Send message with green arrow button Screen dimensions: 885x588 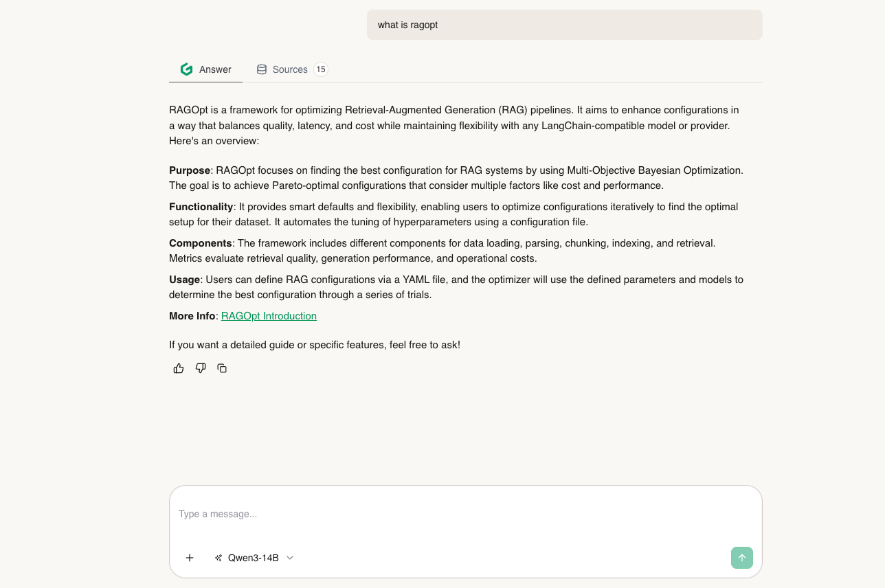(742, 558)
